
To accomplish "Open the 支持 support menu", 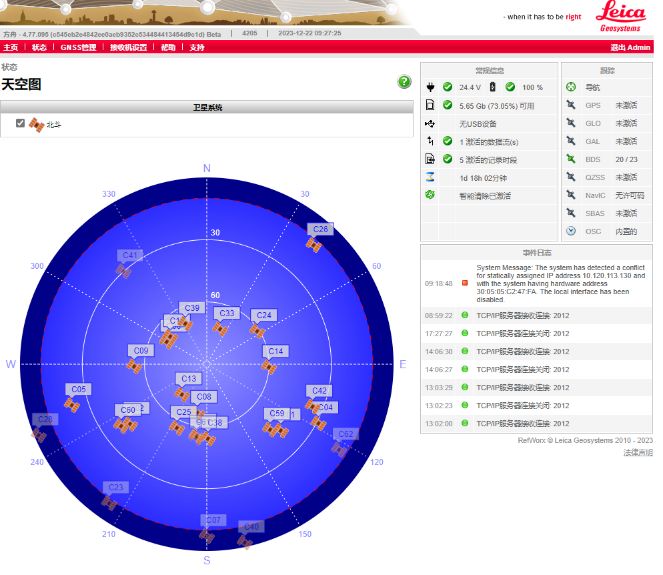I will click(197, 47).
